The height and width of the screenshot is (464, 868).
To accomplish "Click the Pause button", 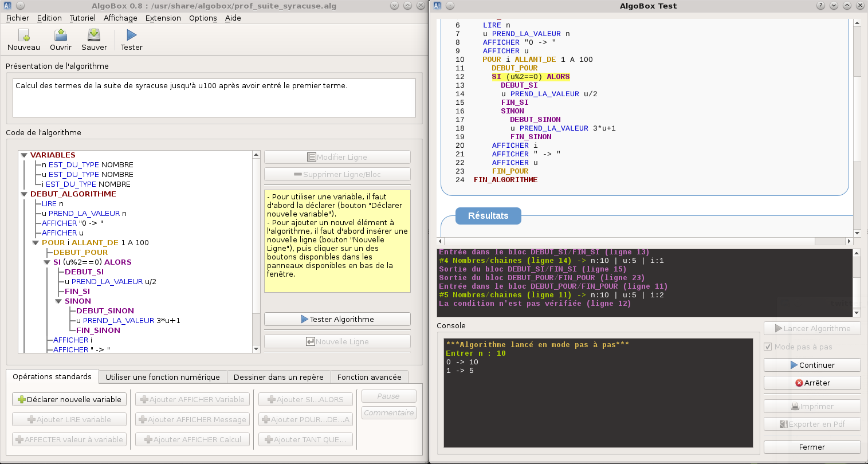I will [x=388, y=396].
